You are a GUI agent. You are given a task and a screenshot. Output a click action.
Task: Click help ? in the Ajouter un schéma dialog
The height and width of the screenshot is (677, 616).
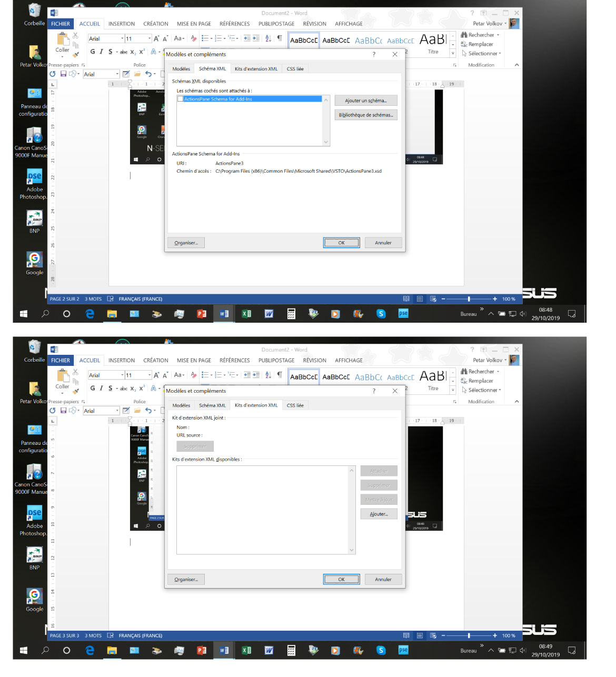pos(374,54)
